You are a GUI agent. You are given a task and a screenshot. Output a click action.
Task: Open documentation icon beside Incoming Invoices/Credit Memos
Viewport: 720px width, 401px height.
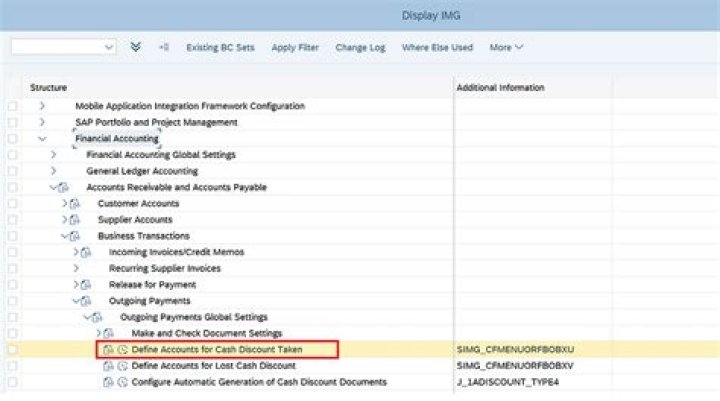point(86,252)
